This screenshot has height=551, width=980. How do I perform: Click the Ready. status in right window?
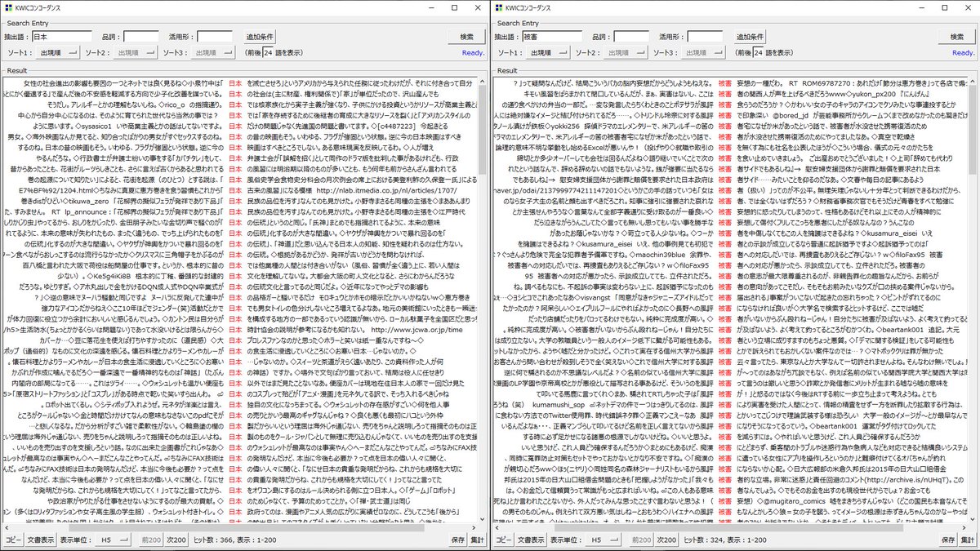click(x=963, y=53)
